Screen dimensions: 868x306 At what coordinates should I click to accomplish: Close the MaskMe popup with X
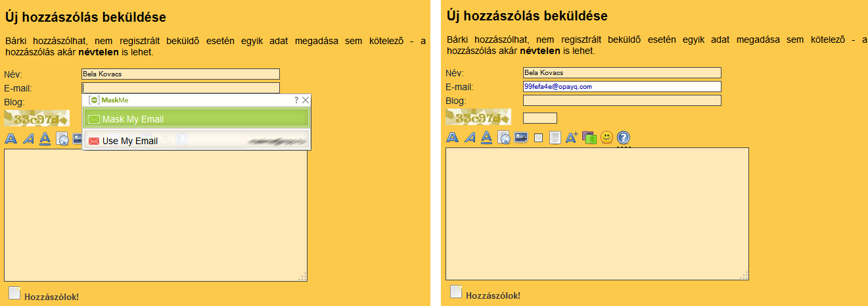click(306, 100)
